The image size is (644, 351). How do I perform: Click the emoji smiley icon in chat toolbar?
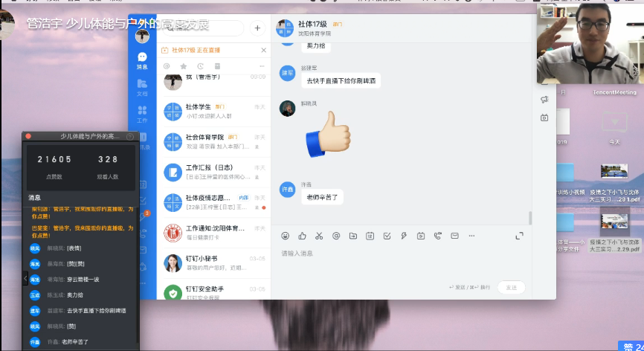click(x=286, y=236)
